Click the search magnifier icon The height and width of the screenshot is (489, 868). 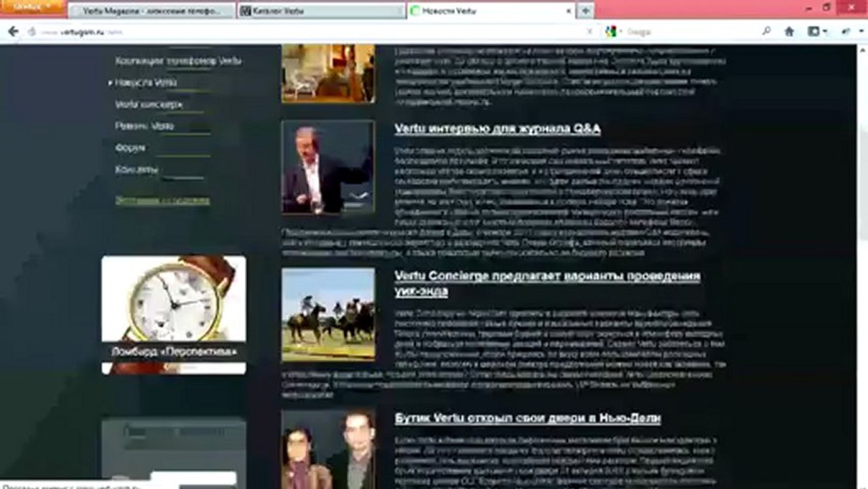coord(767,31)
